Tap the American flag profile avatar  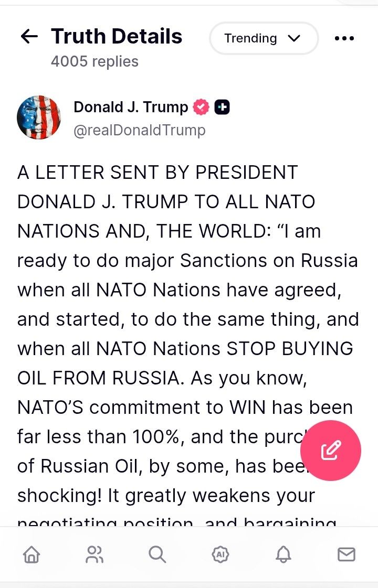click(x=39, y=117)
